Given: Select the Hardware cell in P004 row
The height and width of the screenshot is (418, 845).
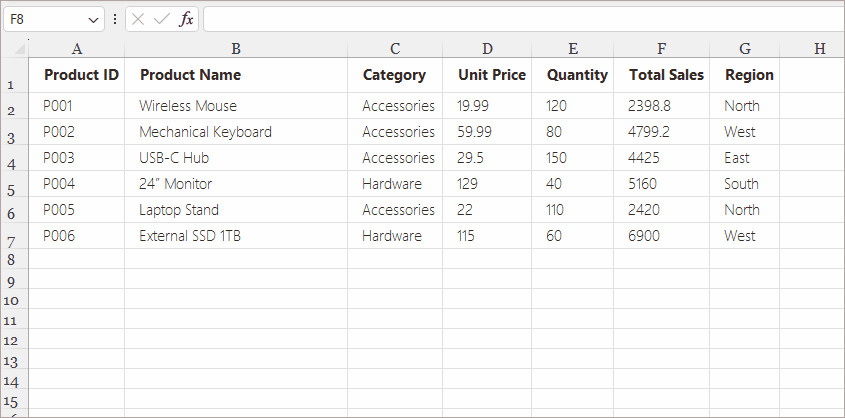Looking at the screenshot, I should point(395,183).
